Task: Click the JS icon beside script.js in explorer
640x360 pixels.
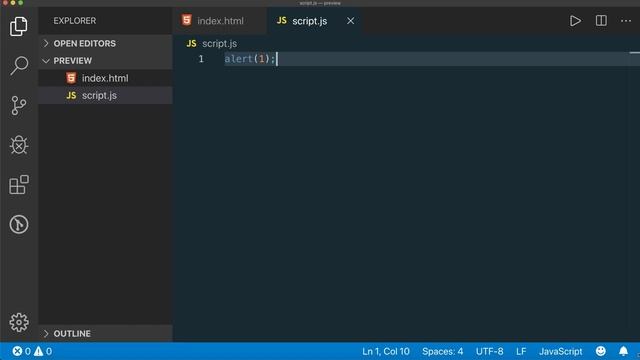Action: [71, 95]
